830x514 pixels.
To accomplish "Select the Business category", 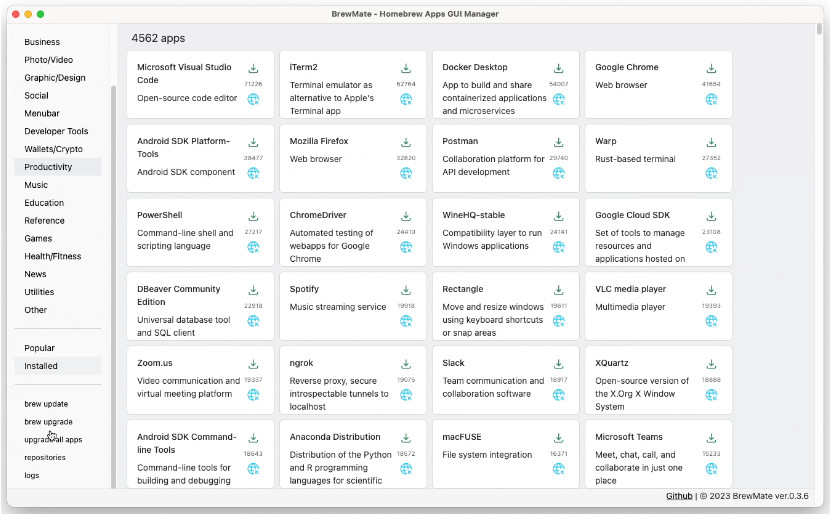I will pos(42,42).
